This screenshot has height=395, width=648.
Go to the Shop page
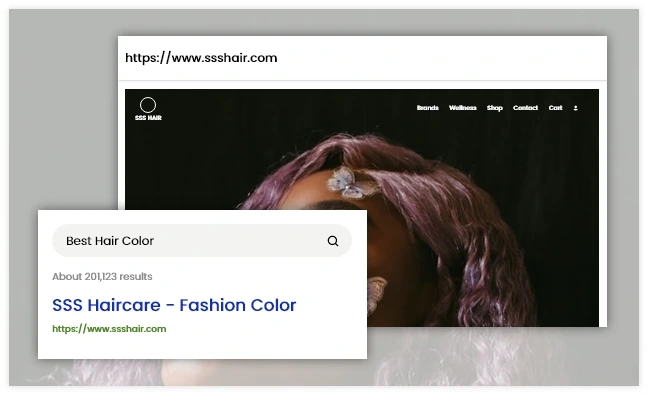pyautogui.click(x=494, y=108)
